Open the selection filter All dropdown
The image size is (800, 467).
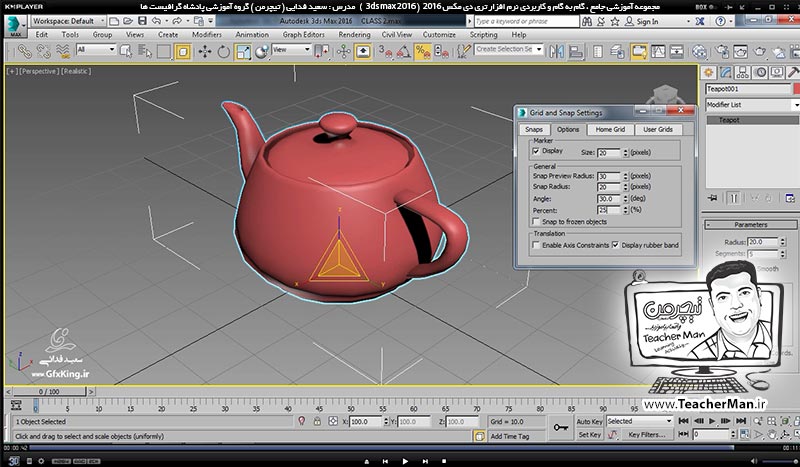click(x=96, y=50)
